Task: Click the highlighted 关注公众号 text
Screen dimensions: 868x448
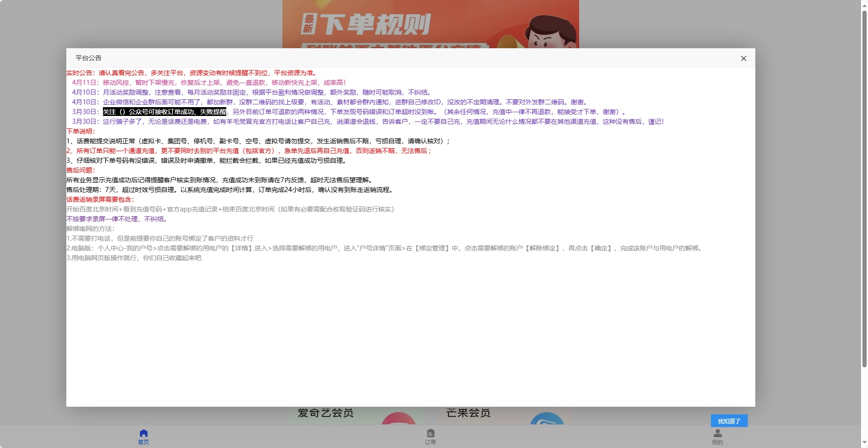Action: point(164,112)
